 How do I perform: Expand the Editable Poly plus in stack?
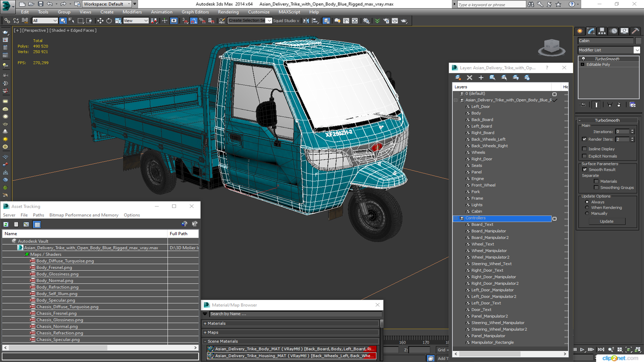coord(583,64)
